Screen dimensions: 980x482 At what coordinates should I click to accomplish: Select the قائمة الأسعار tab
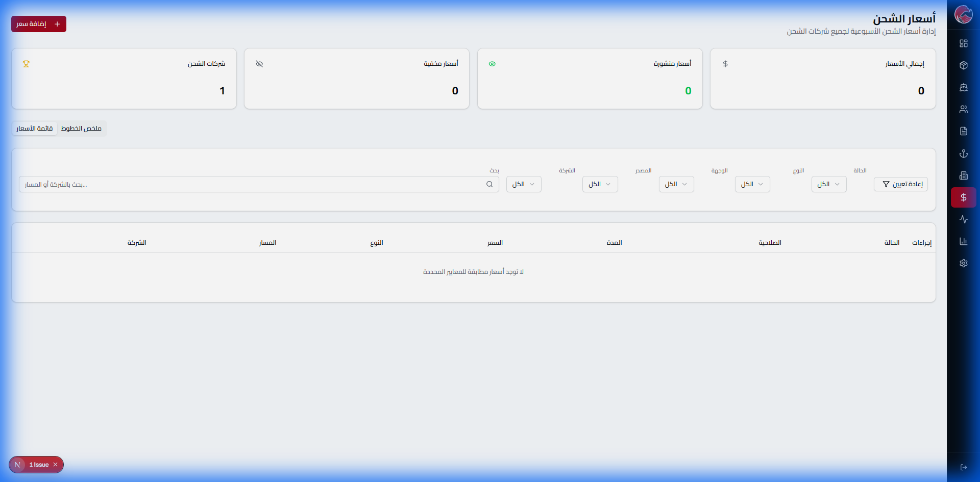[35, 129]
